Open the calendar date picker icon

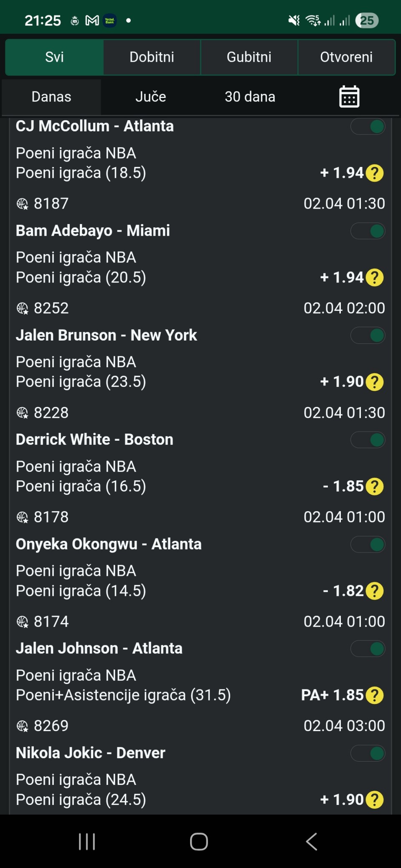[349, 97]
